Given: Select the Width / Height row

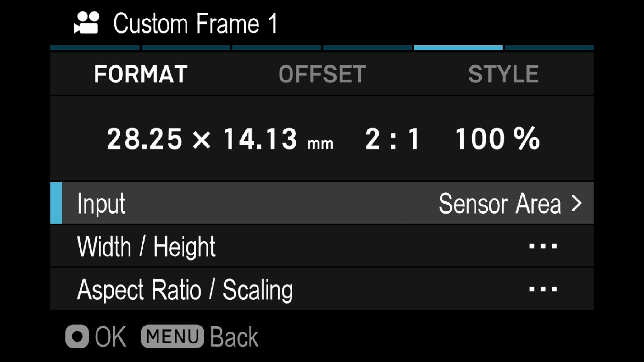Looking at the screenshot, I should click(x=322, y=246).
